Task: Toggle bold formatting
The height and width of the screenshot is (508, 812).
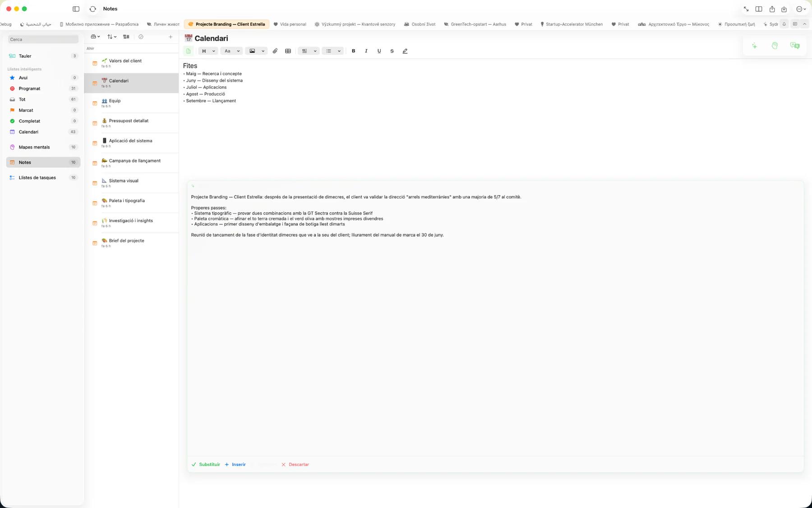Action: (x=354, y=51)
